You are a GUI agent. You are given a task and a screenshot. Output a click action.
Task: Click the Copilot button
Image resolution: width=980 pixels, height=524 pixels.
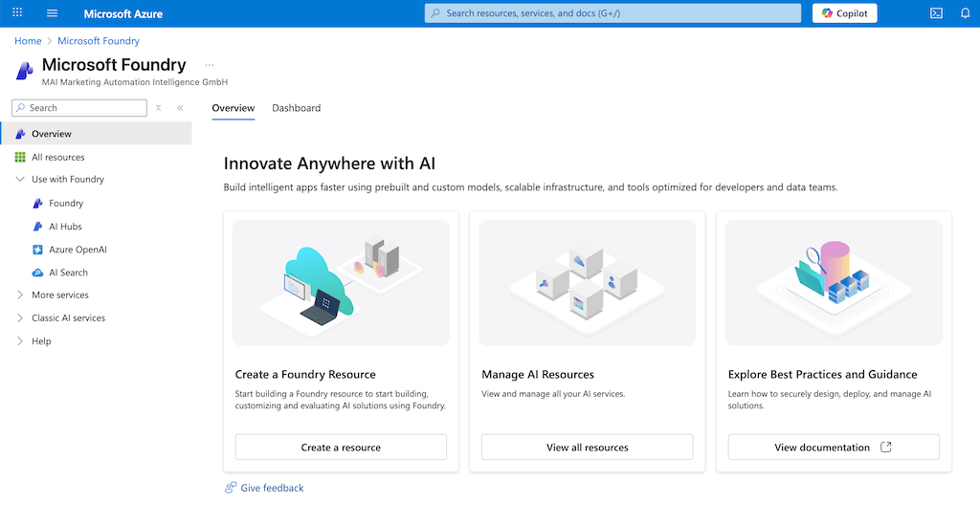point(845,13)
